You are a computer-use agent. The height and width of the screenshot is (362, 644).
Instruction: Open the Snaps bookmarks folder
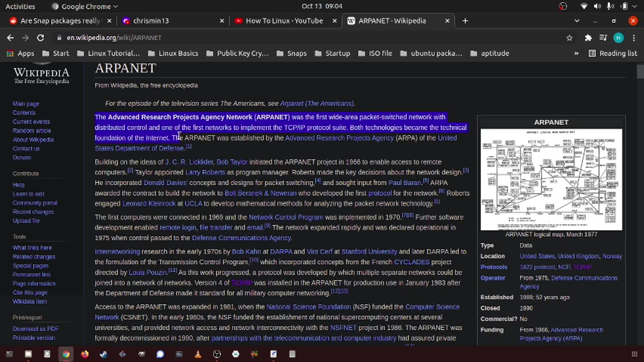click(292, 53)
